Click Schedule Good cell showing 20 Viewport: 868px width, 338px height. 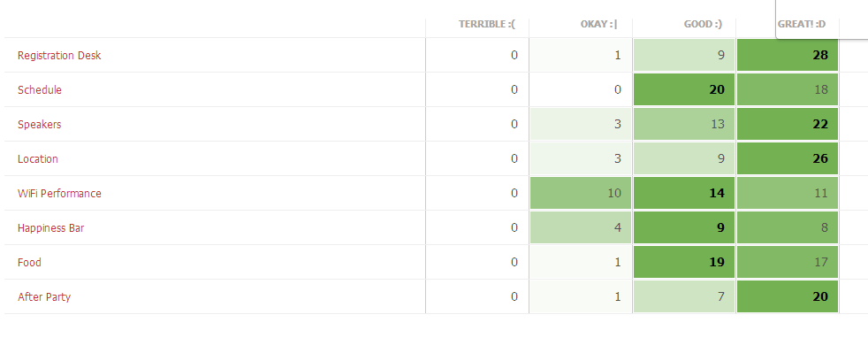tap(683, 89)
